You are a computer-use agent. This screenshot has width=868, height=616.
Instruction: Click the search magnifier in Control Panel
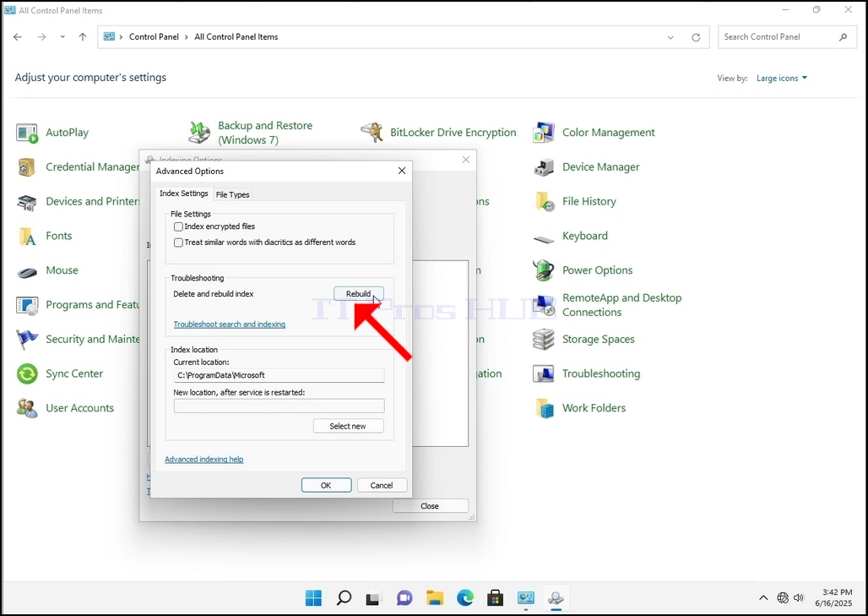click(x=843, y=37)
